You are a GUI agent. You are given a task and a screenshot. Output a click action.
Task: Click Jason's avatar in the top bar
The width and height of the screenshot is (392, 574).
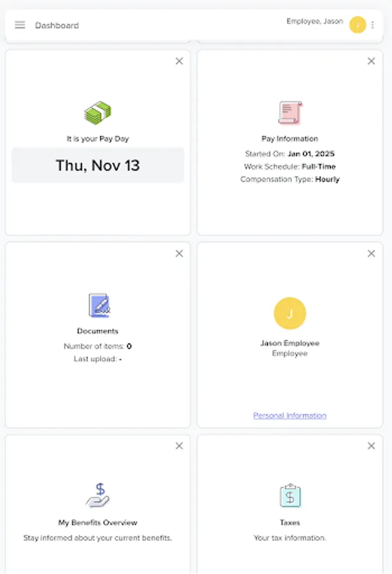click(357, 25)
